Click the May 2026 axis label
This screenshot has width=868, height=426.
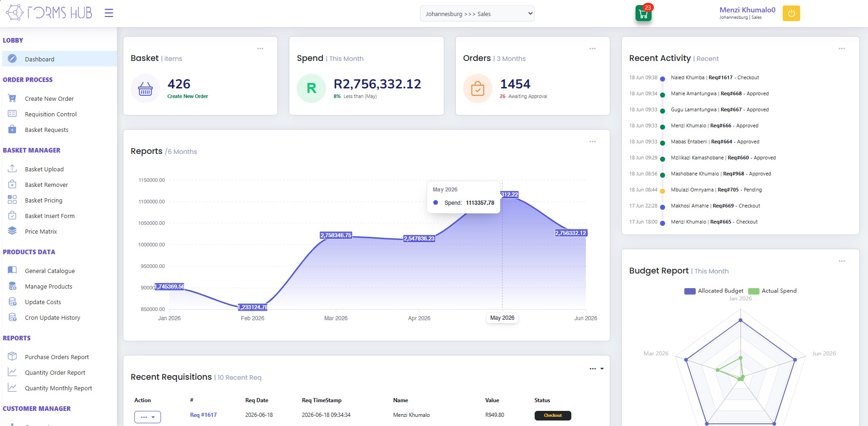[x=502, y=318]
